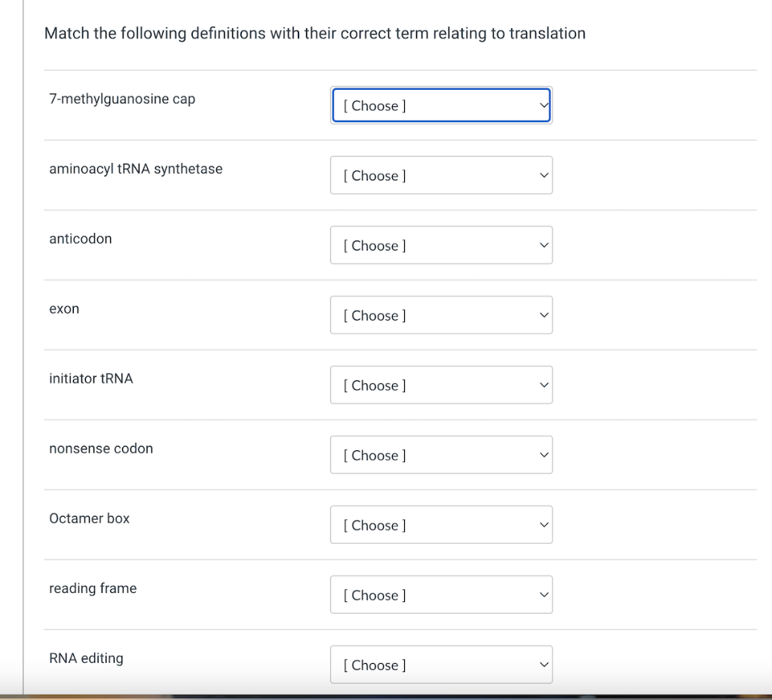Click the 'Match the following definitions' question heading
Screen dimensions: 772x700
pos(314,33)
